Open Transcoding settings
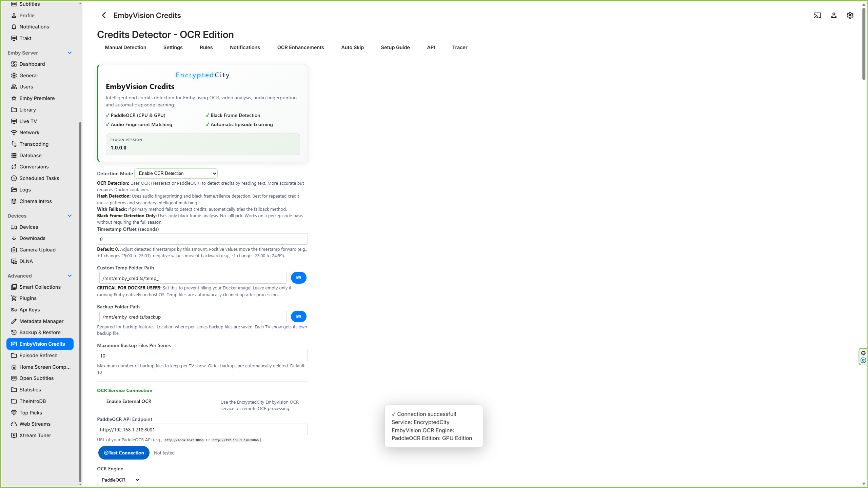This screenshot has height=488, width=868. coord(40,144)
